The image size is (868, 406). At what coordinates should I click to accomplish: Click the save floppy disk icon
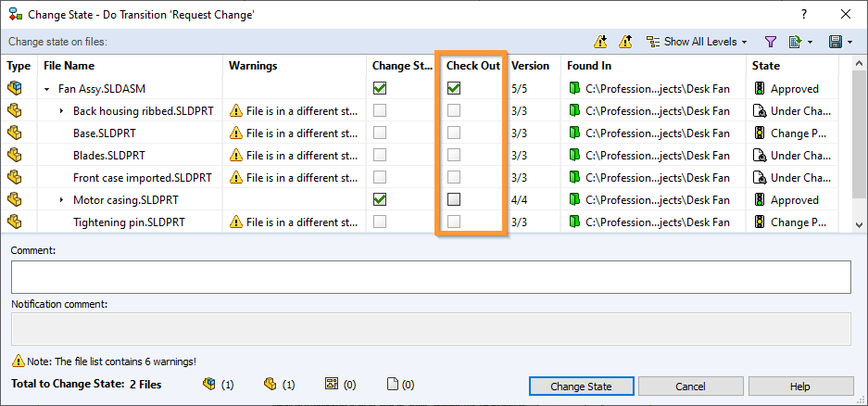pyautogui.click(x=836, y=42)
